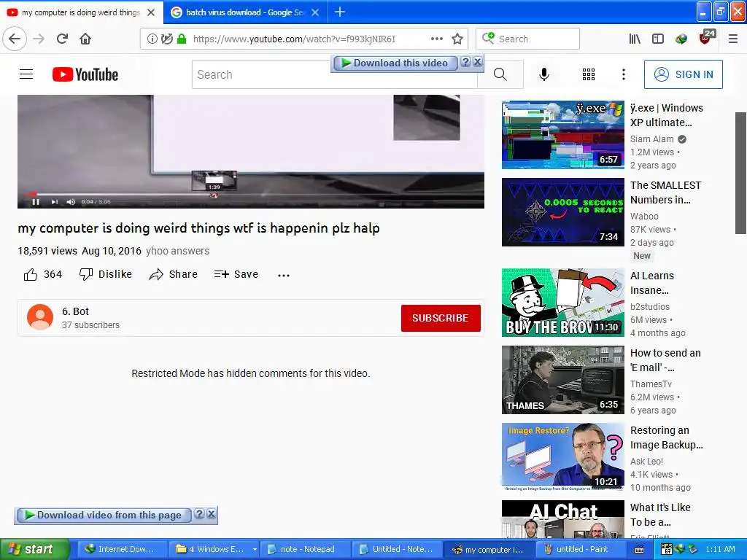Focus the URL address bar text
Viewport: 747px width, 560px height.
(x=294, y=39)
